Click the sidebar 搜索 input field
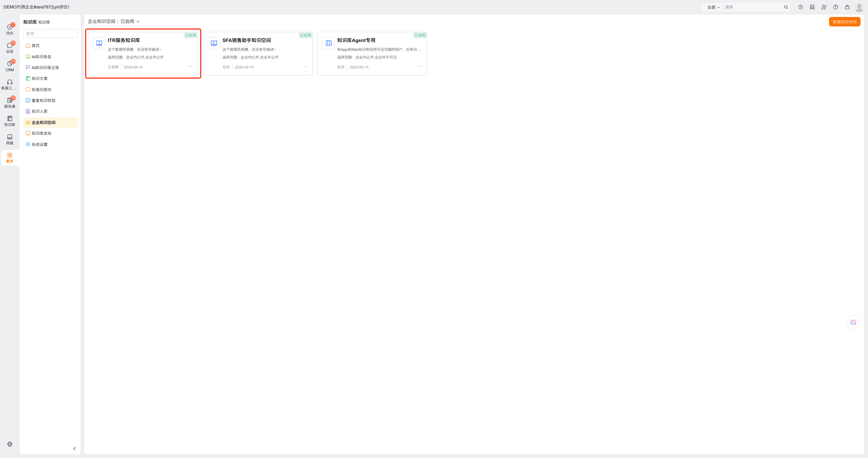Viewport: 868px width, 458px height. click(x=51, y=34)
